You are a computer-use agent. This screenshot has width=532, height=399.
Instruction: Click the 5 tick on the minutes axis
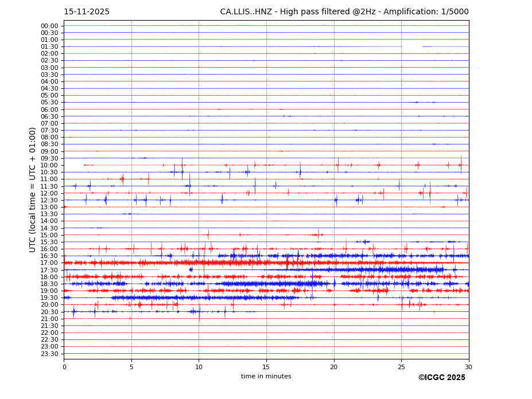131,367
